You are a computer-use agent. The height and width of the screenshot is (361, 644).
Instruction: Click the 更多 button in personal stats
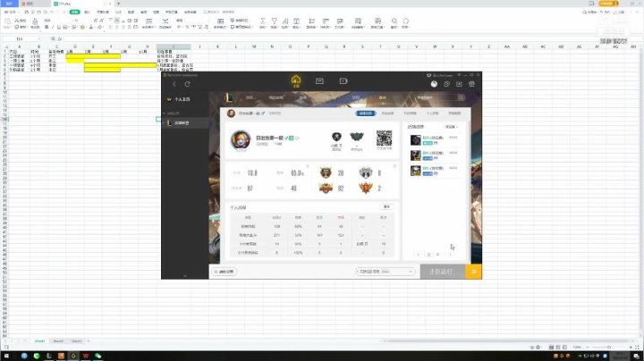click(x=386, y=206)
